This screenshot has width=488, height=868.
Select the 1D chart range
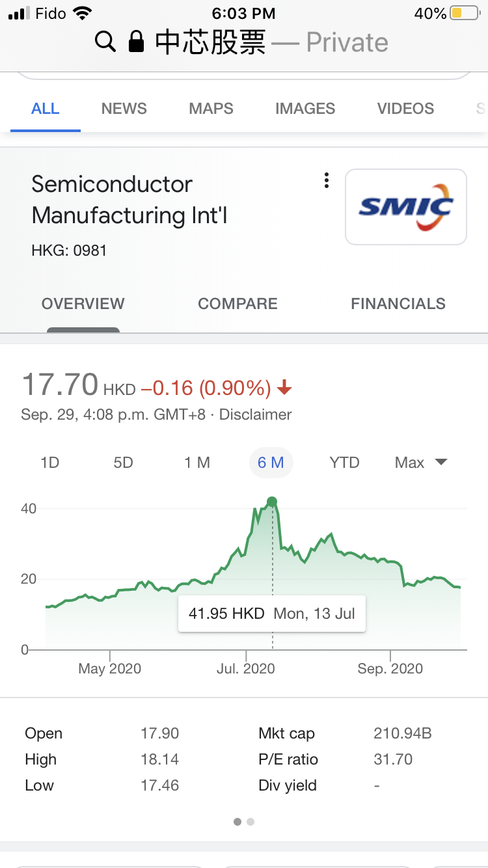tap(50, 463)
